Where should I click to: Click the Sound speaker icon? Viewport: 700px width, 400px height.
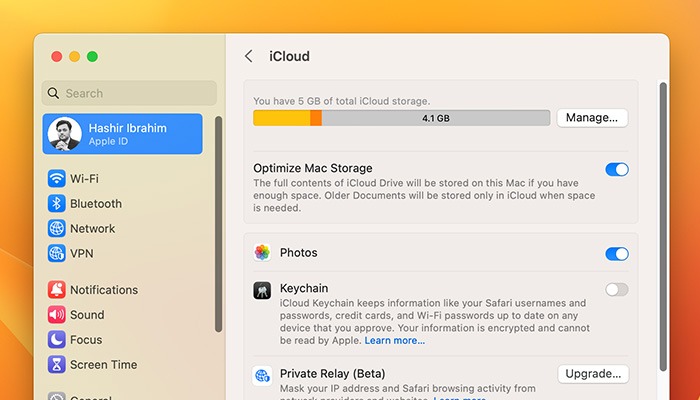tap(57, 315)
